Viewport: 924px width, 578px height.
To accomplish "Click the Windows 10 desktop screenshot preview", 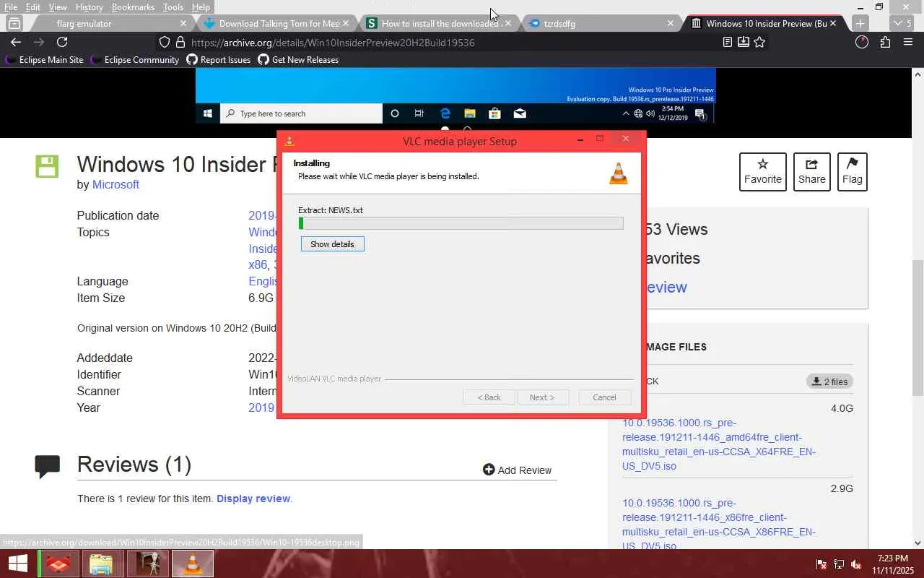I will tap(456, 95).
